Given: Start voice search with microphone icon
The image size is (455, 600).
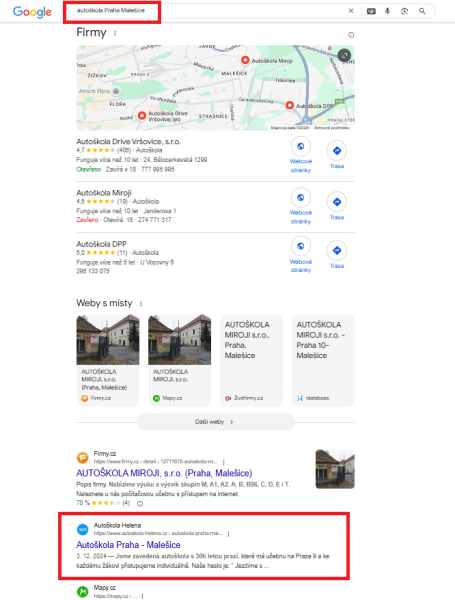Looking at the screenshot, I should tap(387, 11).
